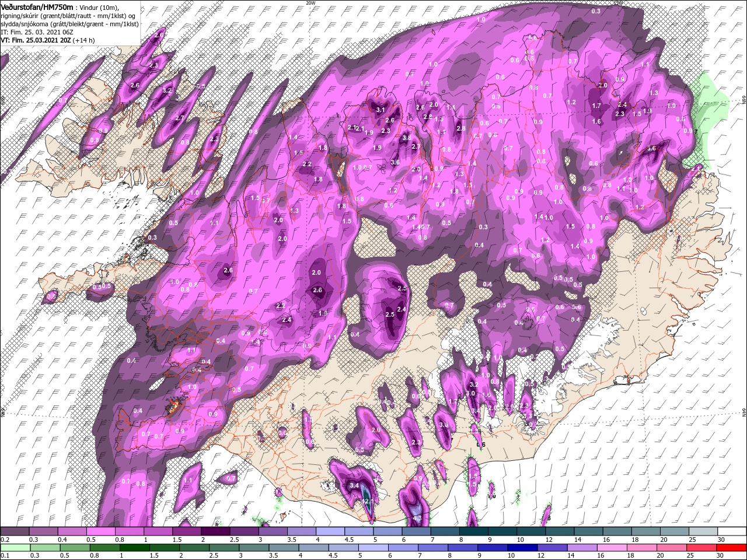Click the light gray swatch labeled 25 in upper legend
Screen dimensions: 747x560
click(704, 531)
